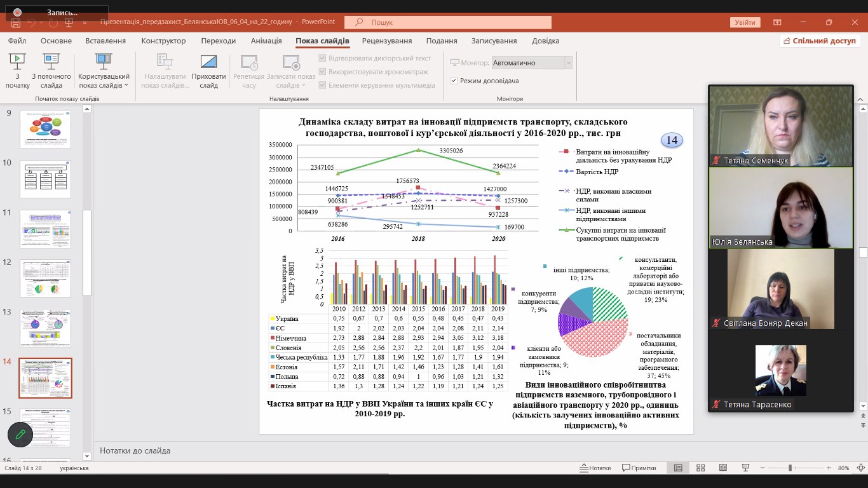Click the zoom slider handle
This screenshot has height=488, width=868.
coord(790,468)
